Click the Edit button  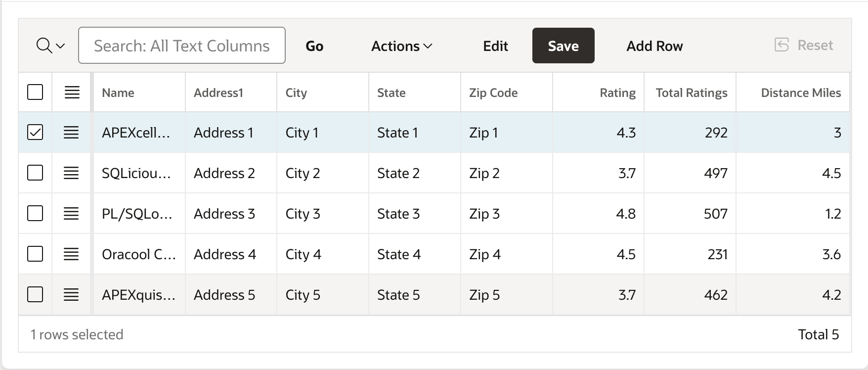(495, 46)
